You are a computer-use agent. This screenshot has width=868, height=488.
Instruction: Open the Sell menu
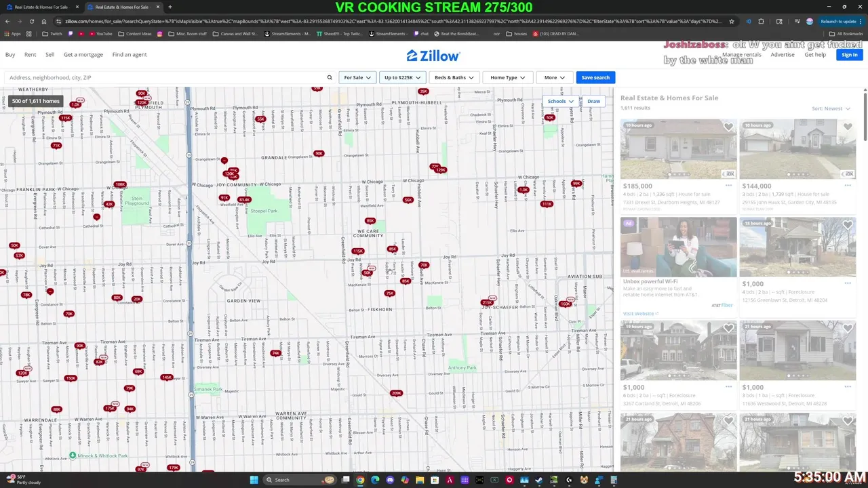tap(50, 55)
